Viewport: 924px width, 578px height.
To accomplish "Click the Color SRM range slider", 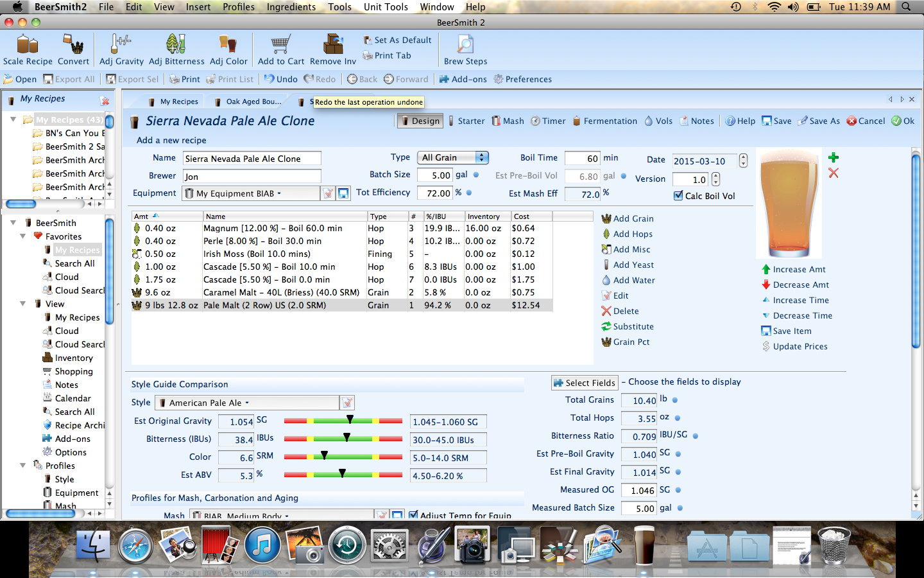I will point(343,457).
